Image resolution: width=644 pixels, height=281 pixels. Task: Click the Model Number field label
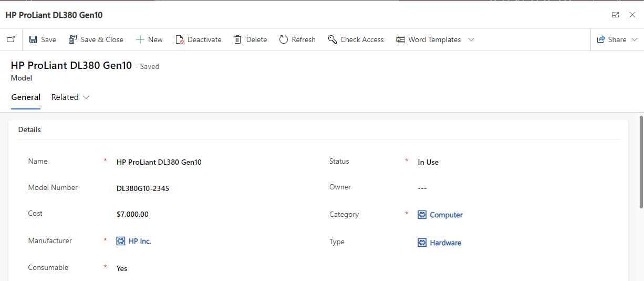click(53, 187)
